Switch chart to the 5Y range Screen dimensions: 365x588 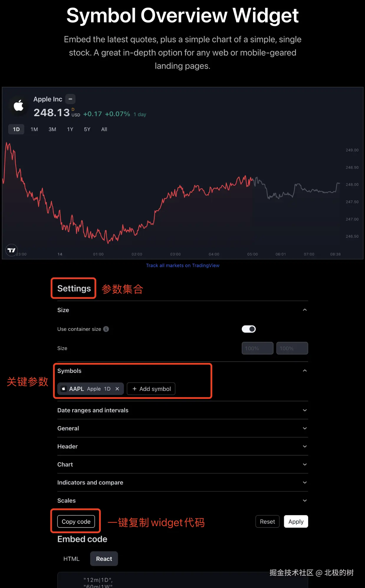click(x=87, y=129)
